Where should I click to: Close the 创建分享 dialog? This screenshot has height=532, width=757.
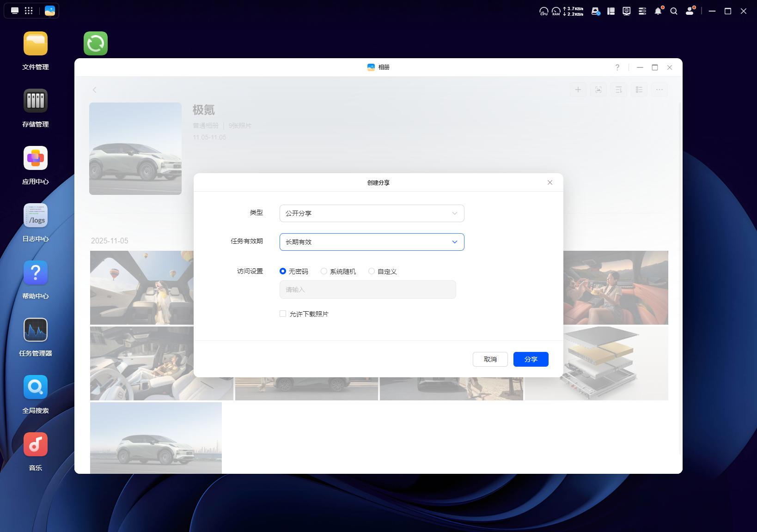coord(550,182)
